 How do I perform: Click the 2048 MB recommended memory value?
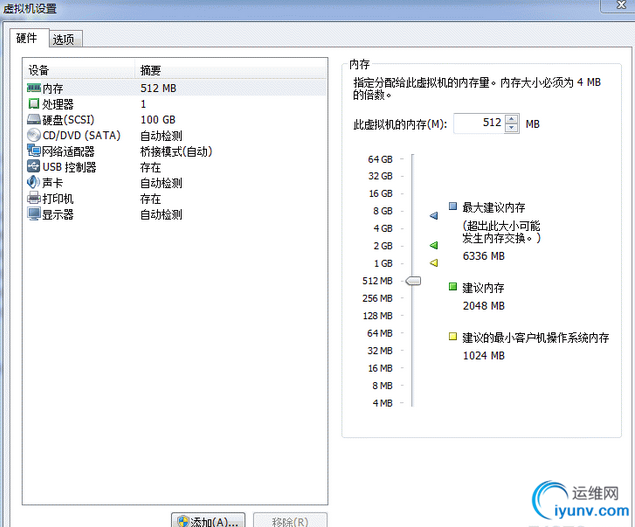[484, 306]
